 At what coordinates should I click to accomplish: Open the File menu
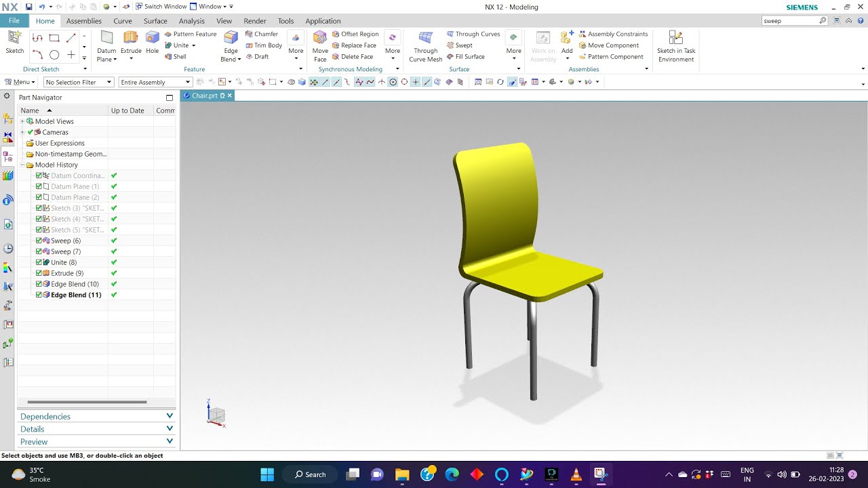point(14,21)
